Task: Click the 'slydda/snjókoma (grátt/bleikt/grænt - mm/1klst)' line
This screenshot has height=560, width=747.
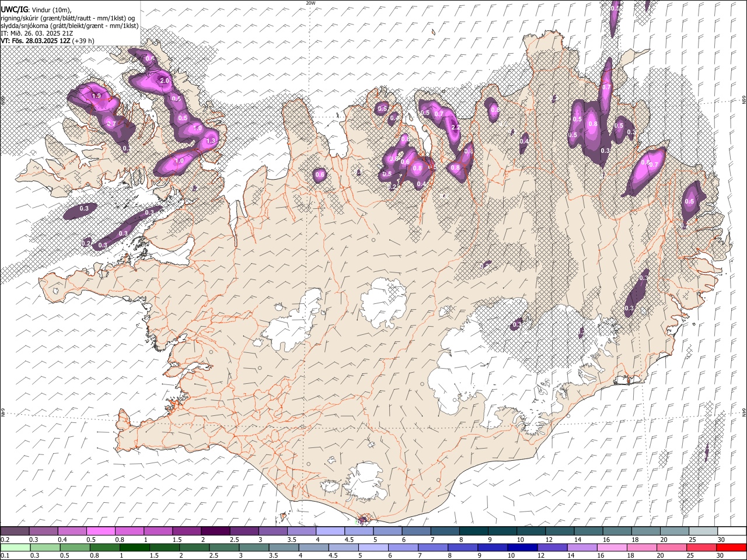Action: [x=69, y=26]
